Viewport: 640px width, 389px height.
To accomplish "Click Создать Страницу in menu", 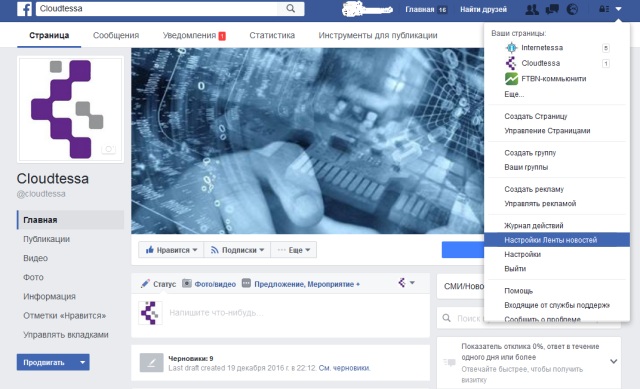I will 536,116.
